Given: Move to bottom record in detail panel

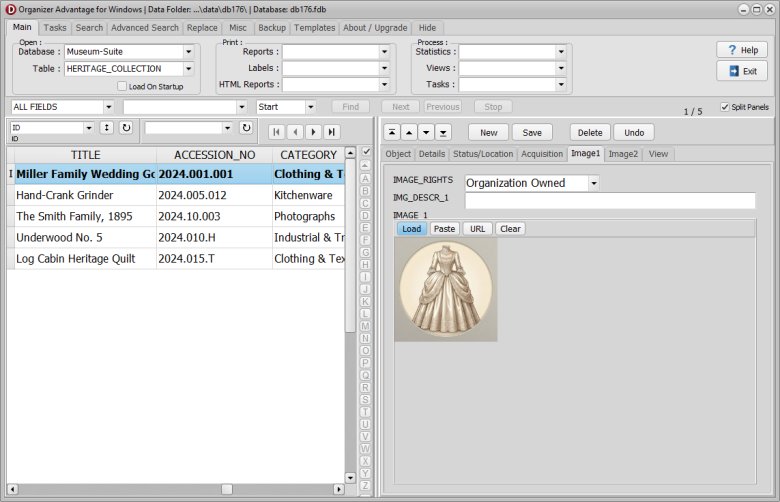Looking at the screenshot, I should (x=443, y=132).
